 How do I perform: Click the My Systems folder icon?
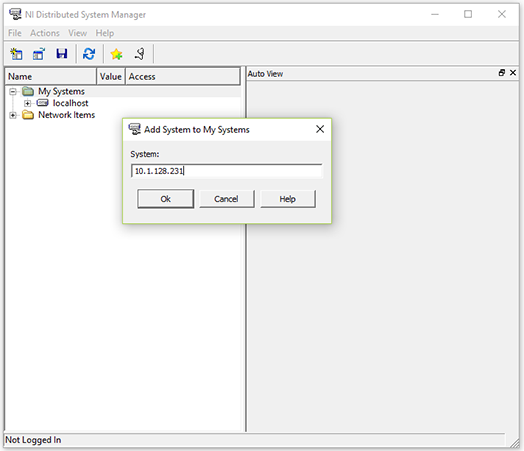28,91
